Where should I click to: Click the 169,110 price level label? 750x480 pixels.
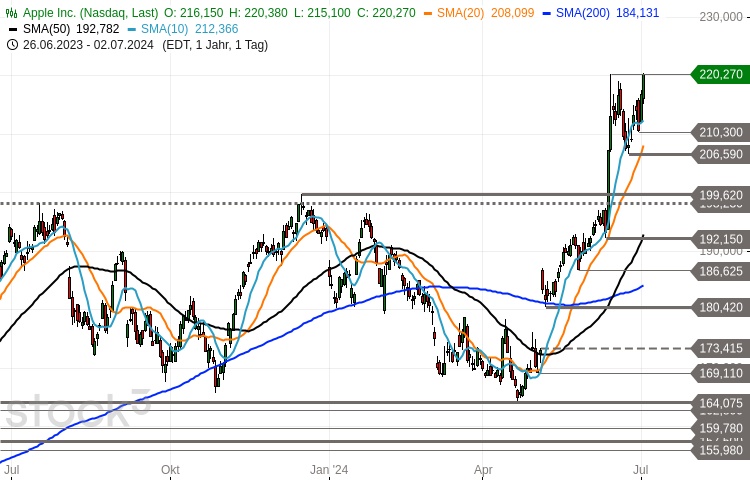(720, 373)
